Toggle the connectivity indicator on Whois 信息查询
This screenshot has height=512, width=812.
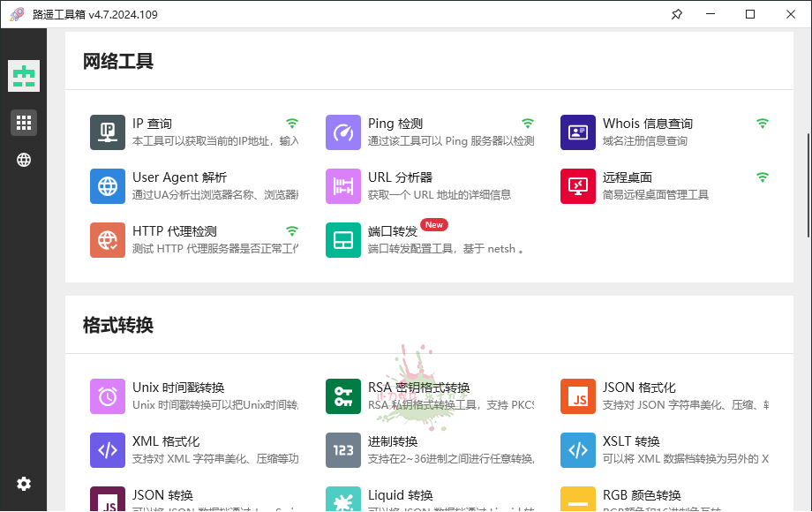762,123
